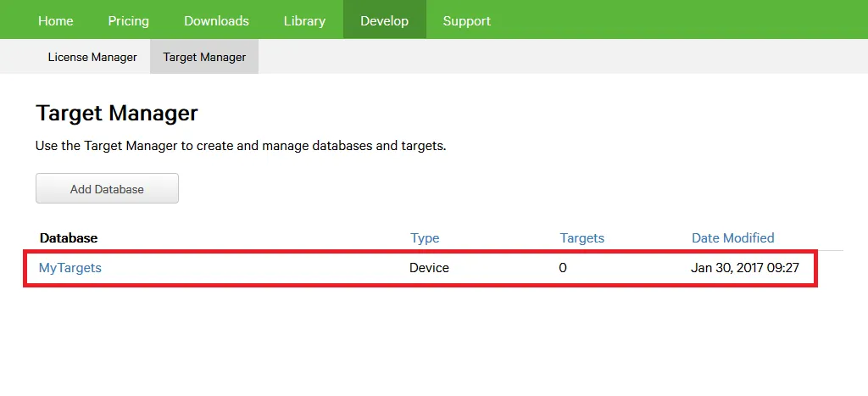Image resolution: width=868 pixels, height=396 pixels.
Task: Open the MyTargets database link
Action: coord(70,268)
